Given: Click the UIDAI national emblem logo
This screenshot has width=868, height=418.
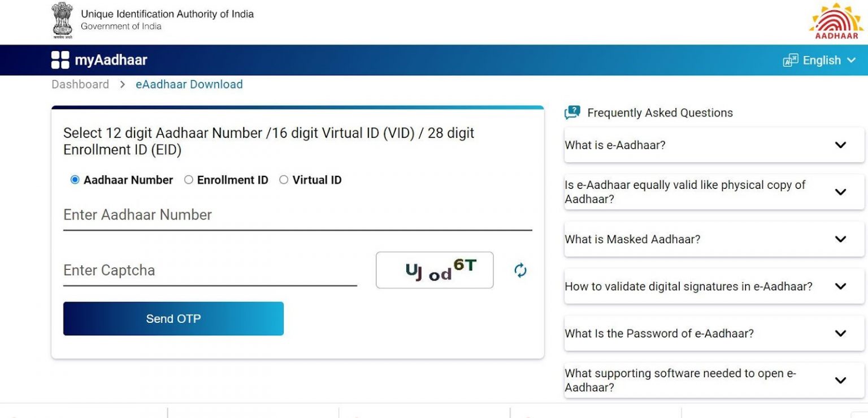Looking at the screenshot, I should point(62,19).
